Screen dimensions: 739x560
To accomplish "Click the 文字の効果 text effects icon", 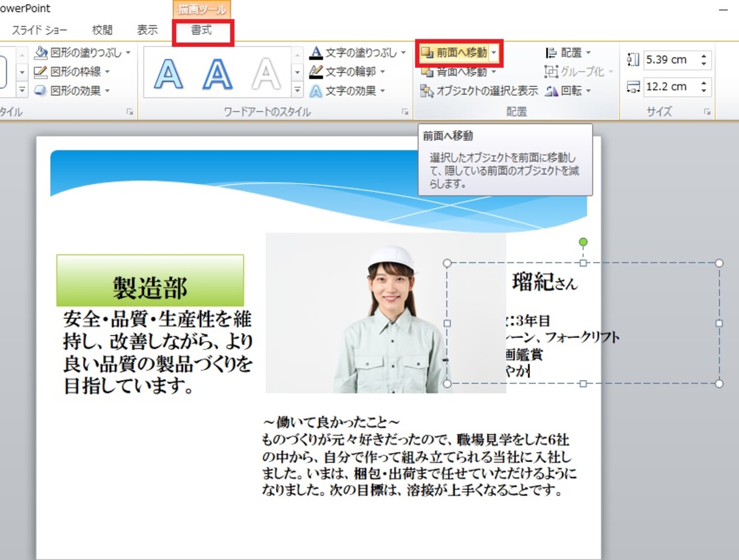I will pos(316,91).
